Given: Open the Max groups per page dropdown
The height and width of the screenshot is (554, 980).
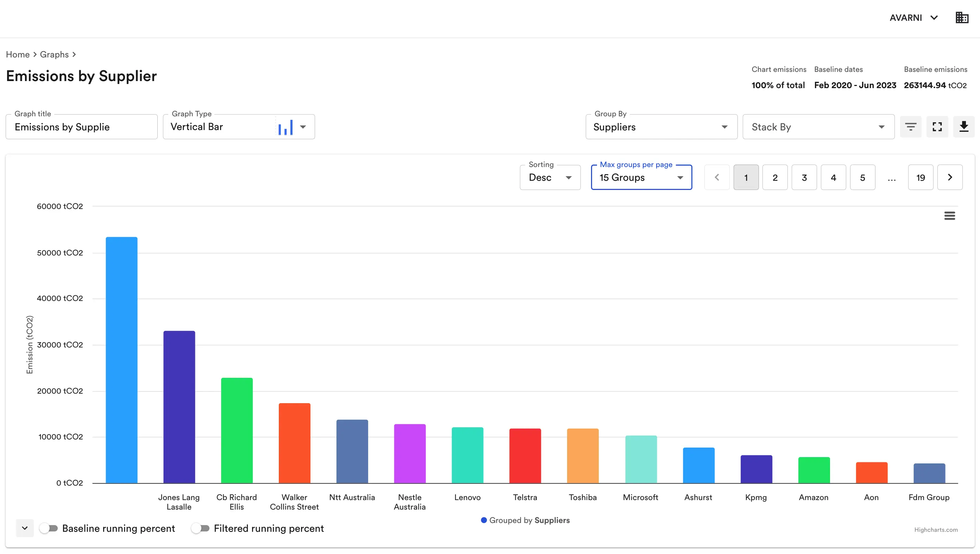Looking at the screenshot, I should click(641, 177).
